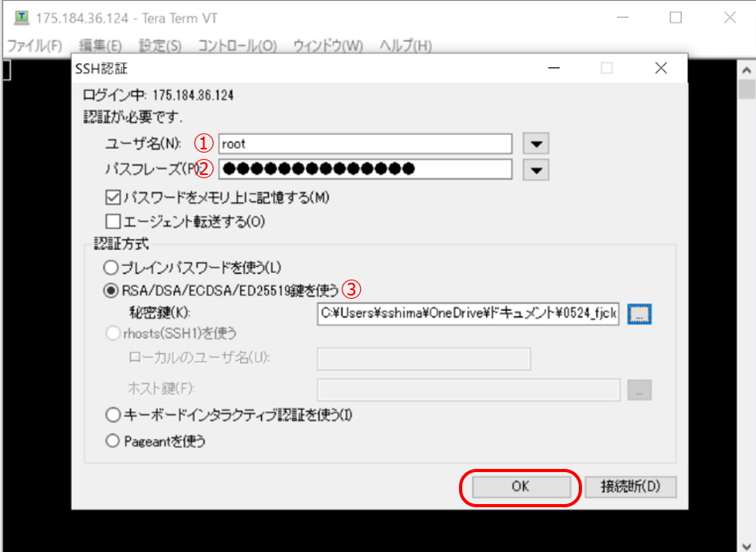The width and height of the screenshot is (756, 552).
Task: Open the 編集(E) menu
Action: click(x=101, y=46)
